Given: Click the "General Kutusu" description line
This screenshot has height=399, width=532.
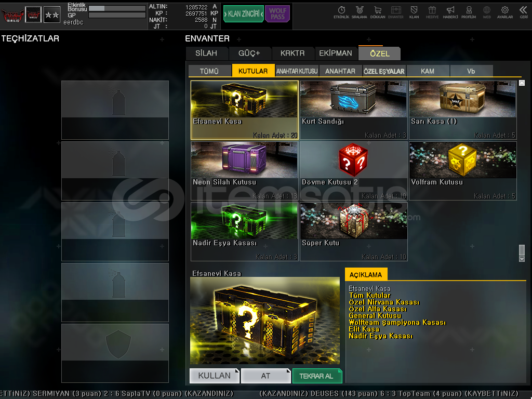Looking at the screenshot, I should pyautogui.click(x=375, y=315).
